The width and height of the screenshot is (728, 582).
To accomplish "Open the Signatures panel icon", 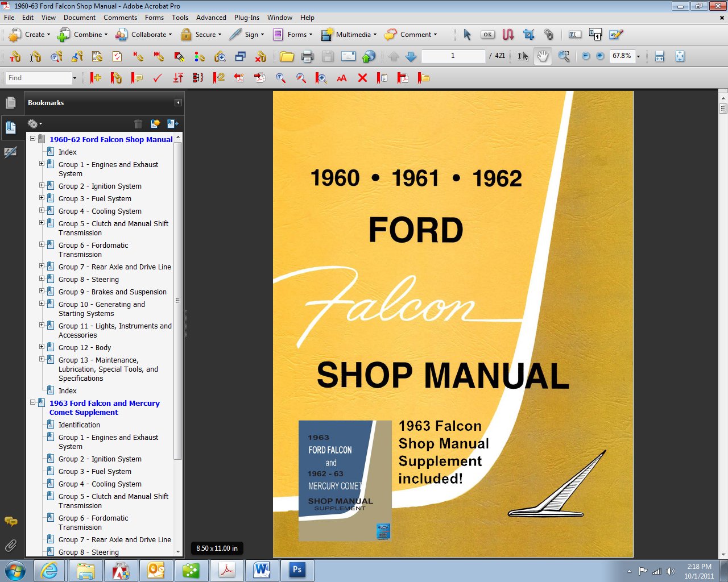I will pos(10,152).
